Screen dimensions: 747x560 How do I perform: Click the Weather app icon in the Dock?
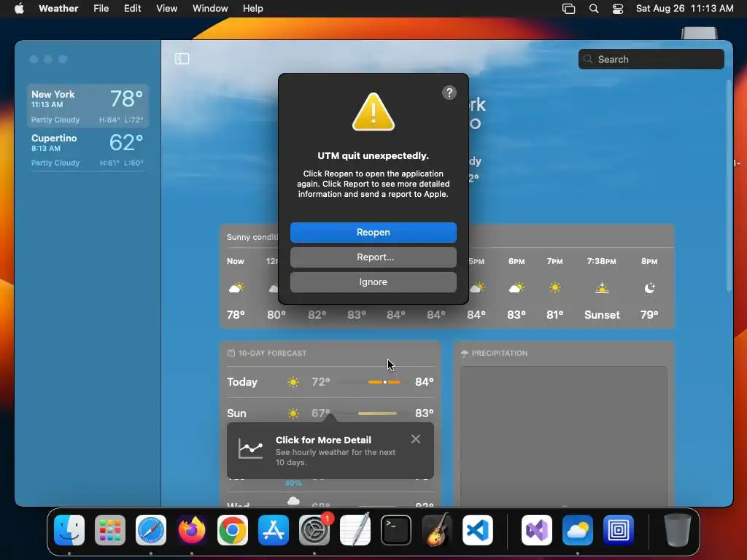pos(578,530)
